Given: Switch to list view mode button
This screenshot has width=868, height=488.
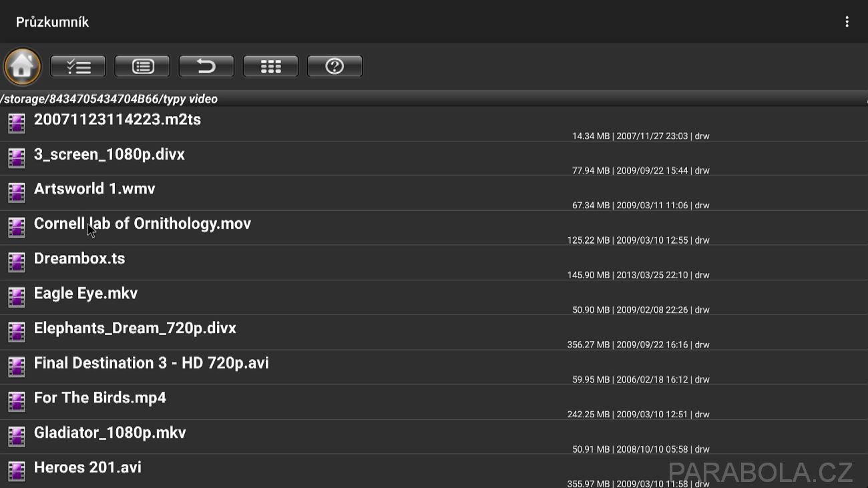Looking at the screenshot, I should tap(142, 66).
